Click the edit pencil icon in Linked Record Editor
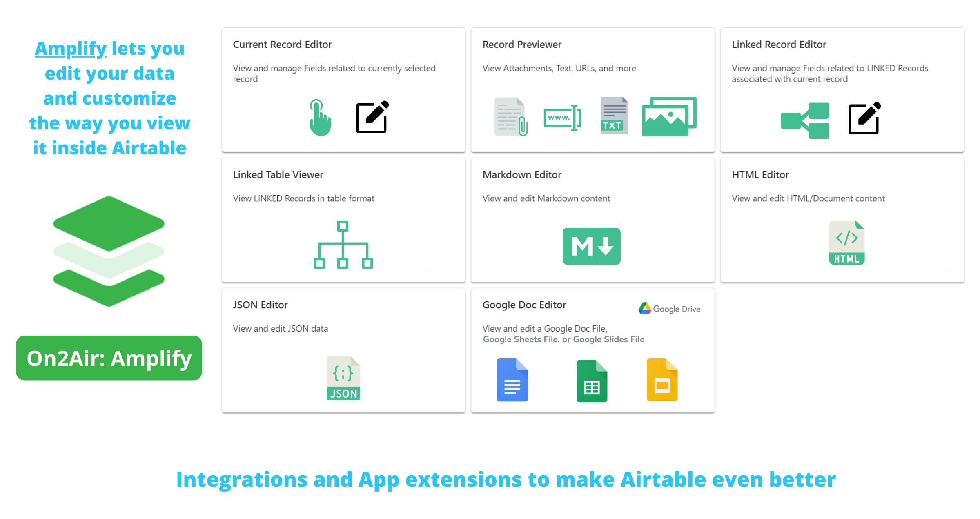Screen dimensions: 980x519 tap(864, 118)
